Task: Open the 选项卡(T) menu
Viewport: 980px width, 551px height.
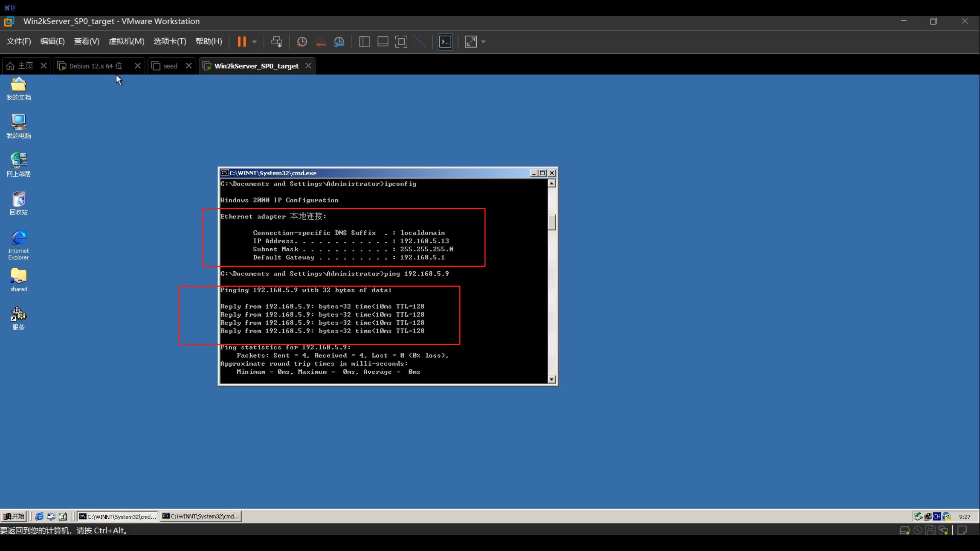Action: coord(170,41)
